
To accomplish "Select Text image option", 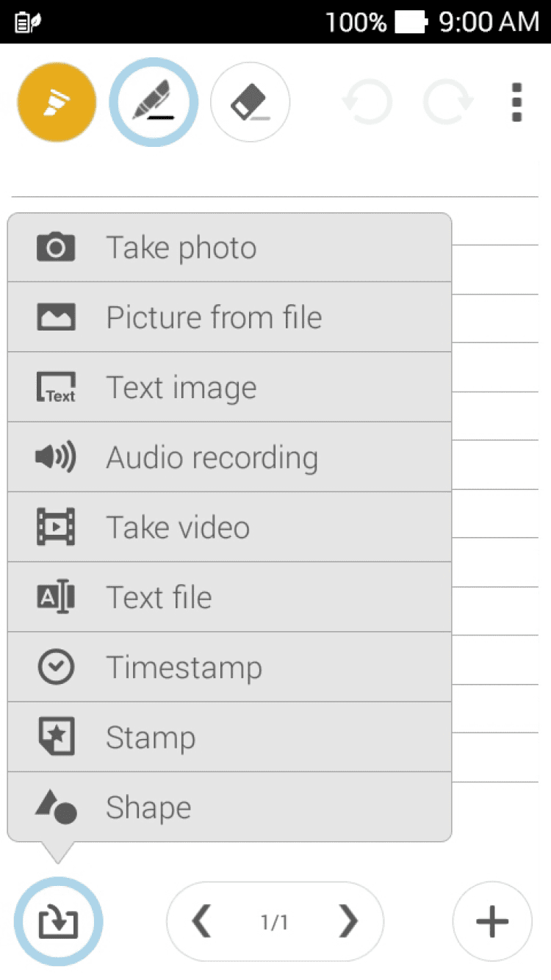I will pyautogui.click(x=229, y=387).
